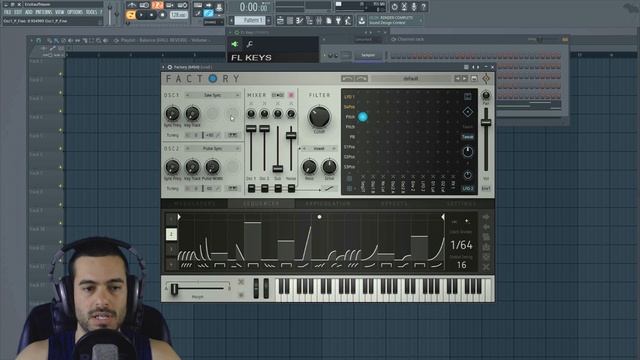The width and height of the screenshot is (640, 360).
Task: Click the Sampler button in Channel rack
Action: [x=368, y=55]
